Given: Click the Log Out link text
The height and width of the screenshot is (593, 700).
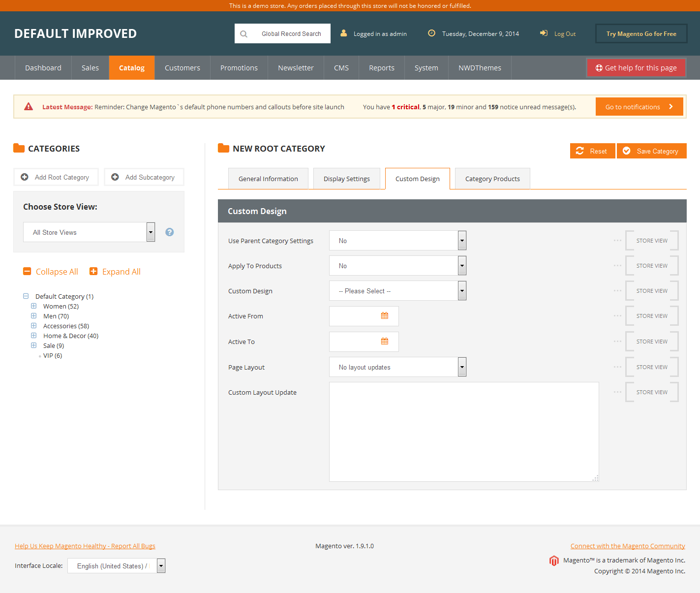Looking at the screenshot, I should pyautogui.click(x=565, y=34).
